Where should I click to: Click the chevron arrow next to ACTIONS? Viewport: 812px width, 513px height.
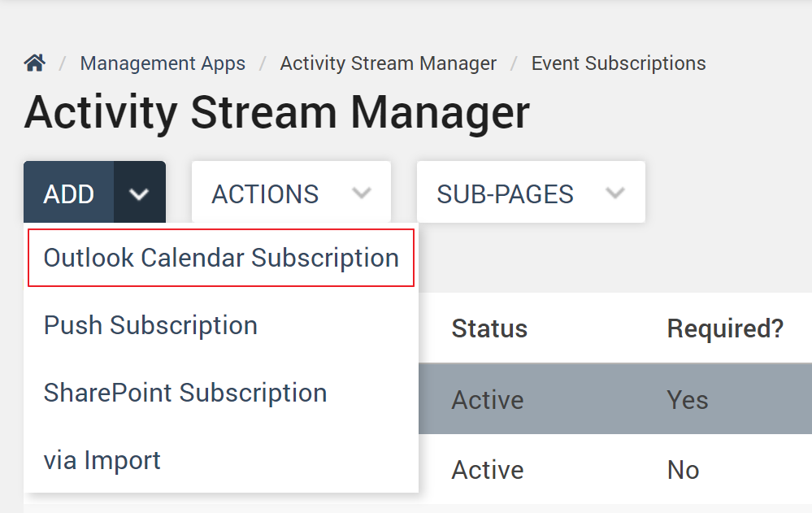[362, 194]
